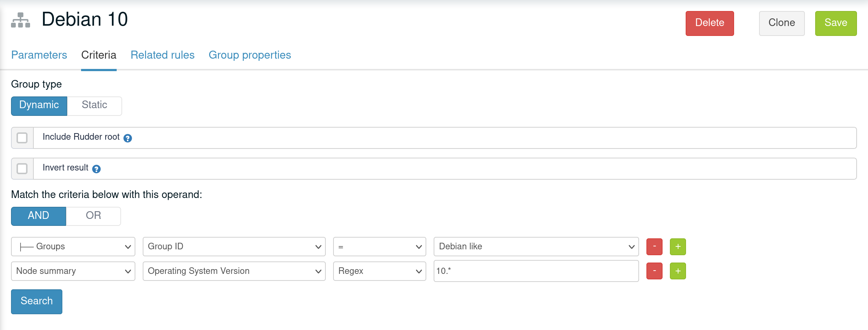Open the help tooltip for Include Rudder root
Screen dimensions: 868x330
pos(127,139)
